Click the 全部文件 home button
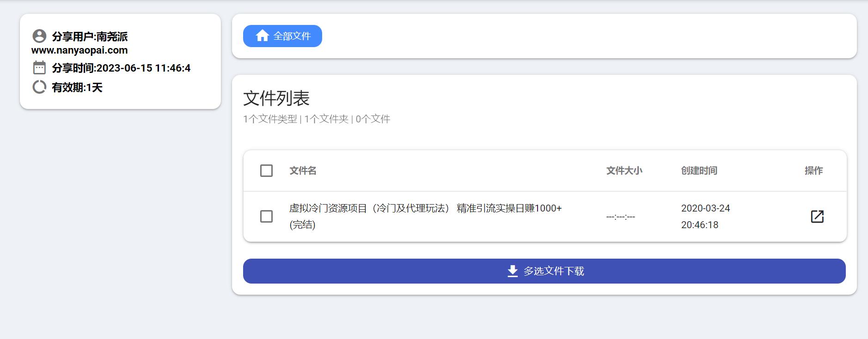The height and width of the screenshot is (339, 868). click(x=282, y=36)
